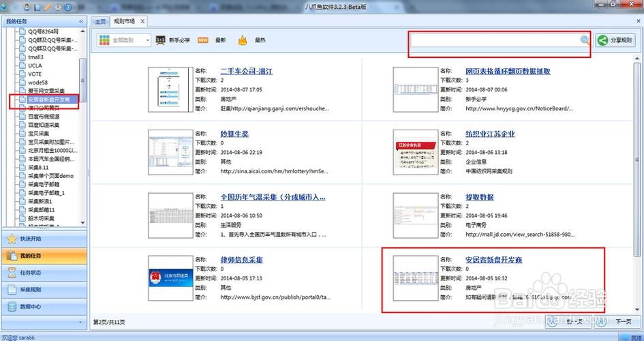This screenshot has width=644, height=341.
Task: Open 快速开始 navigation section
Action: point(44,239)
